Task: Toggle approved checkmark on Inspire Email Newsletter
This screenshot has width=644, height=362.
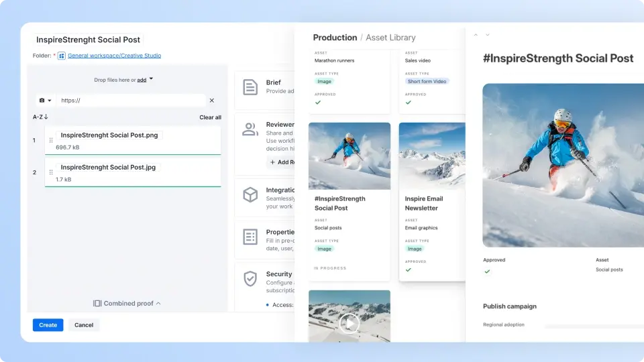Action: (x=408, y=270)
